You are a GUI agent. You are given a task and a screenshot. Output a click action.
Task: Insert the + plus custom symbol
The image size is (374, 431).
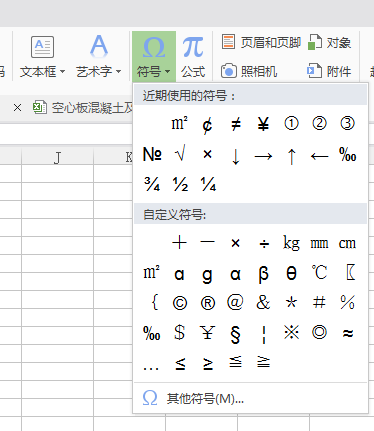179,242
